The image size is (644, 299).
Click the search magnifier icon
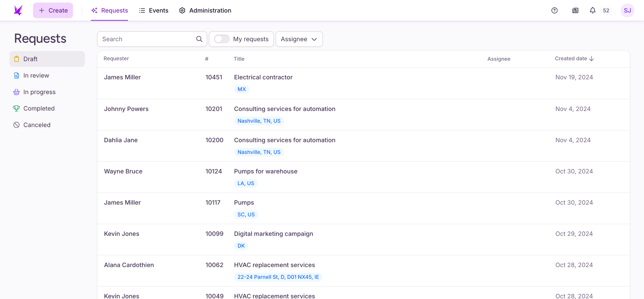click(199, 39)
